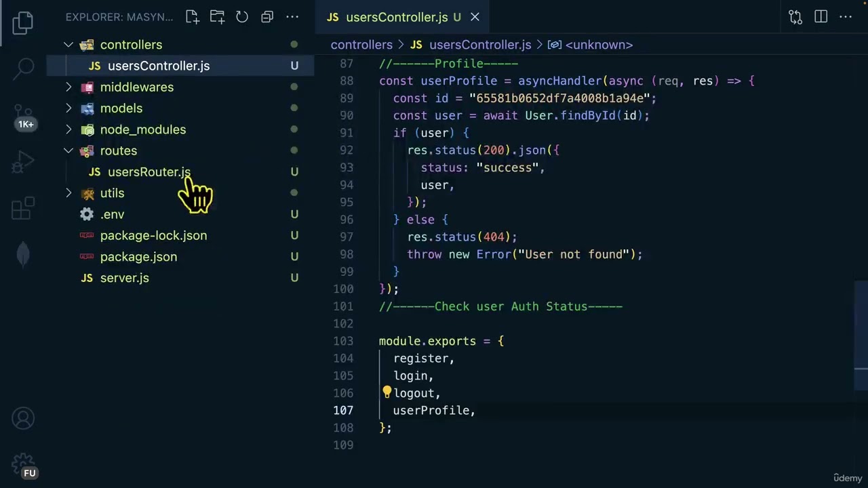Screen dimensions: 868x488
Task: Expand the node_modules folder
Action: click(x=68, y=129)
